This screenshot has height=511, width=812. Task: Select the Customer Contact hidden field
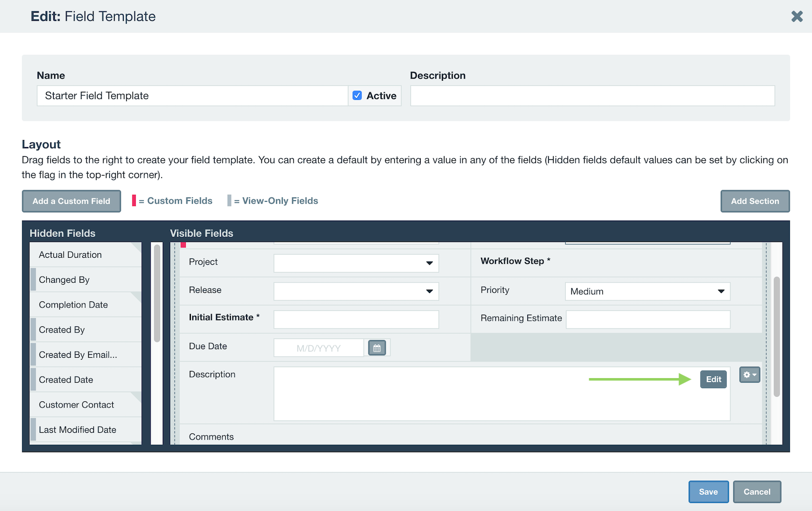86,404
